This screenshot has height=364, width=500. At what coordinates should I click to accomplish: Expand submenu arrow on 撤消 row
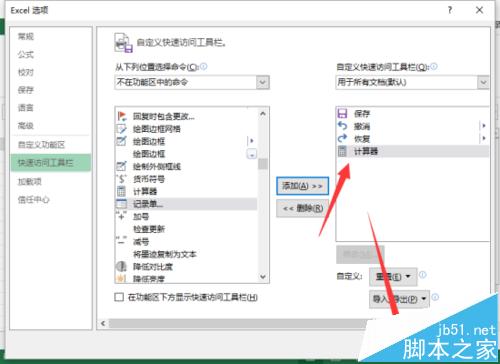(x=483, y=126)
